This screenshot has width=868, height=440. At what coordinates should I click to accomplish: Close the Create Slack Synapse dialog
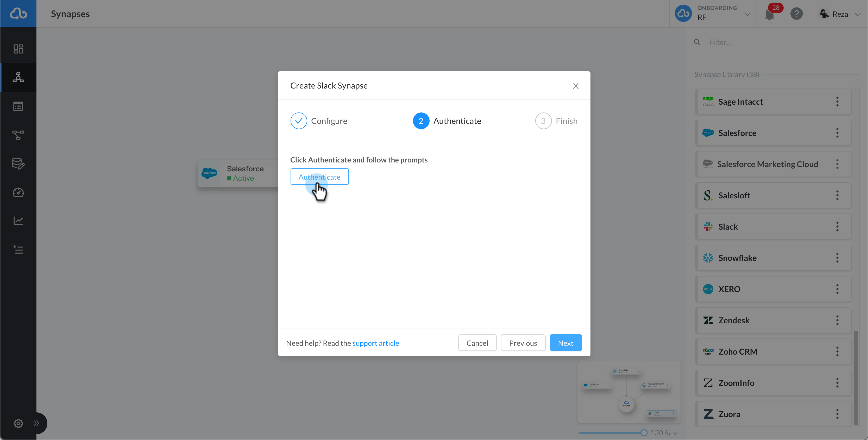pyautogui.click(x=576, y=86)
